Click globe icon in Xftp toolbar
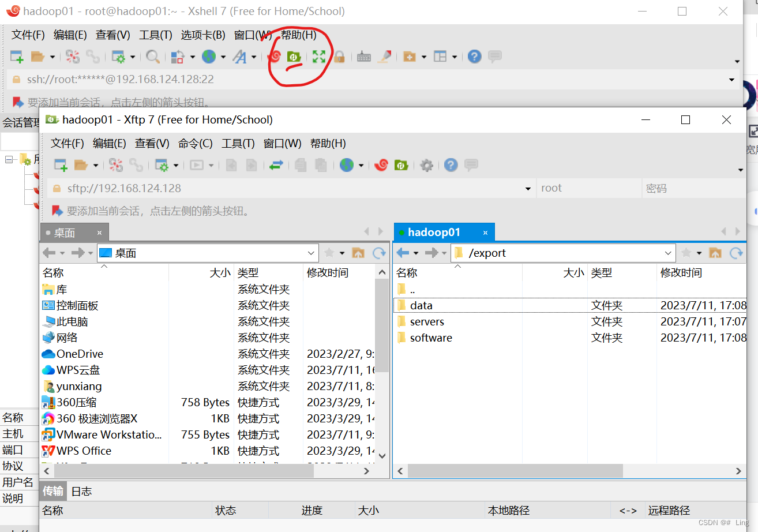The image size is (758, 532). (x=347, y=166)
